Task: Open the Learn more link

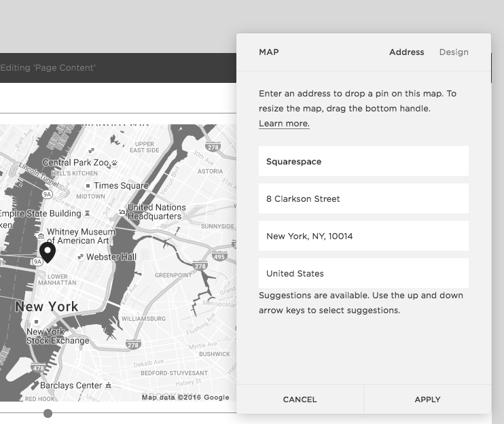Action: click(284, 124)
